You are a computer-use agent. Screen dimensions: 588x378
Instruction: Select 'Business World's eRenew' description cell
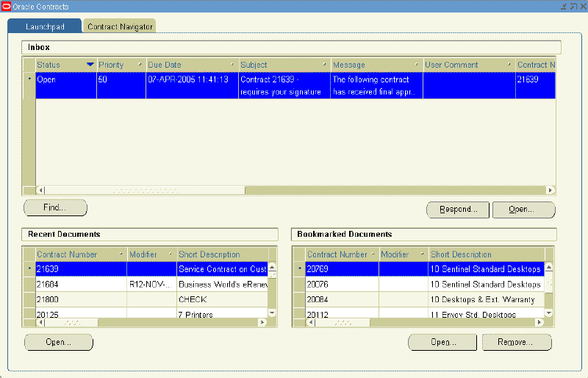click(223, 284)
